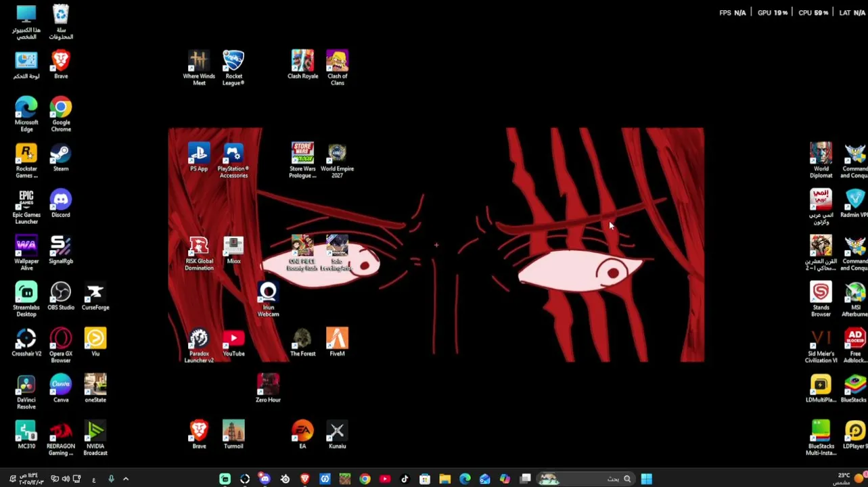The image size is (868, 487).
Task: Open Sid Meier's Civilization VI icon
Action: 821,345
